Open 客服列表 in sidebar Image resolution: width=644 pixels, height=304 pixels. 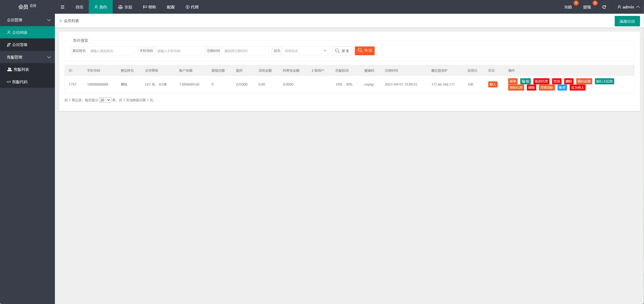pos(21,70)
